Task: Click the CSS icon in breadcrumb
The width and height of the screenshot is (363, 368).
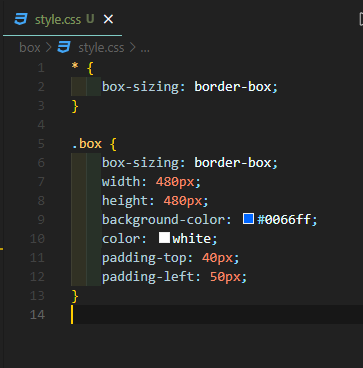Action: [x=64, y=48]
